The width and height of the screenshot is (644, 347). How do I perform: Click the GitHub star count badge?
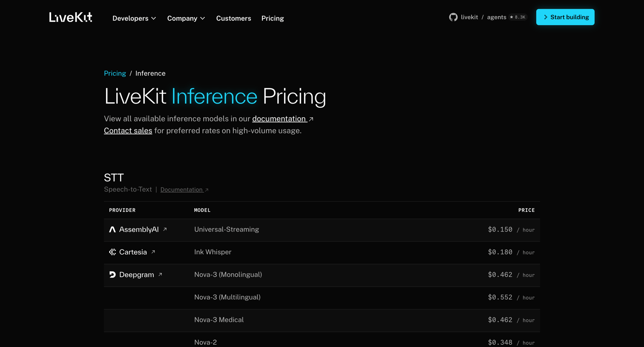(518, 17)
